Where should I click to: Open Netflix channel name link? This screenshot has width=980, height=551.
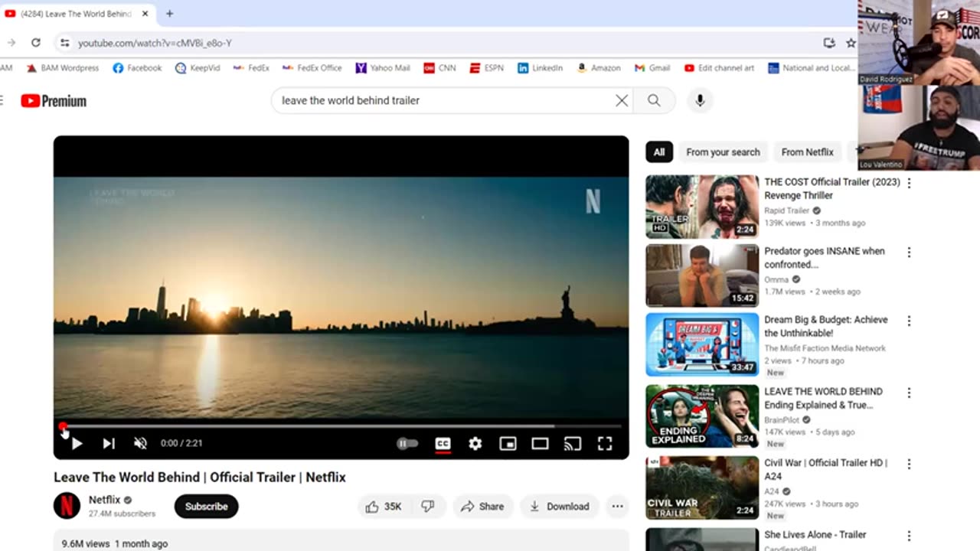tap(104, 500)
